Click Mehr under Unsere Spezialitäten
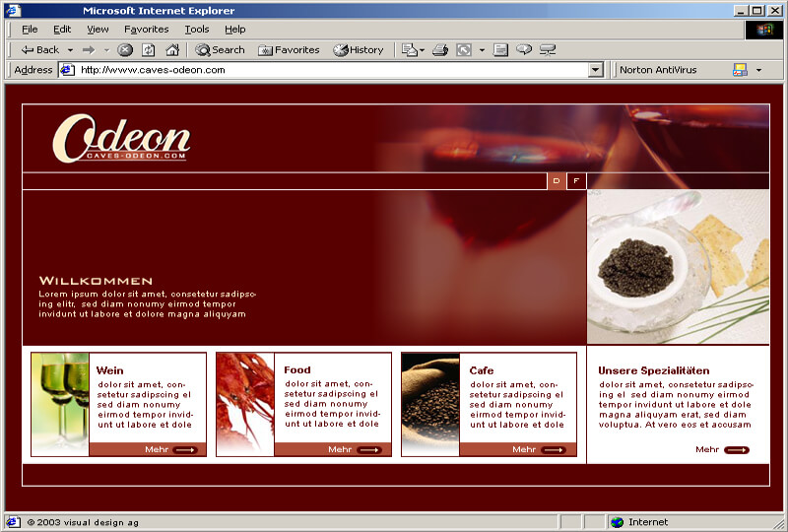This screenshot has height=532, width=788. point(722,449)
